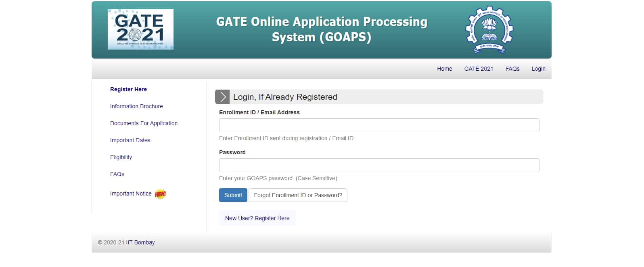Follow the IIT Bombay footer link
Screen dimensions: 644x267
point(140,242)
